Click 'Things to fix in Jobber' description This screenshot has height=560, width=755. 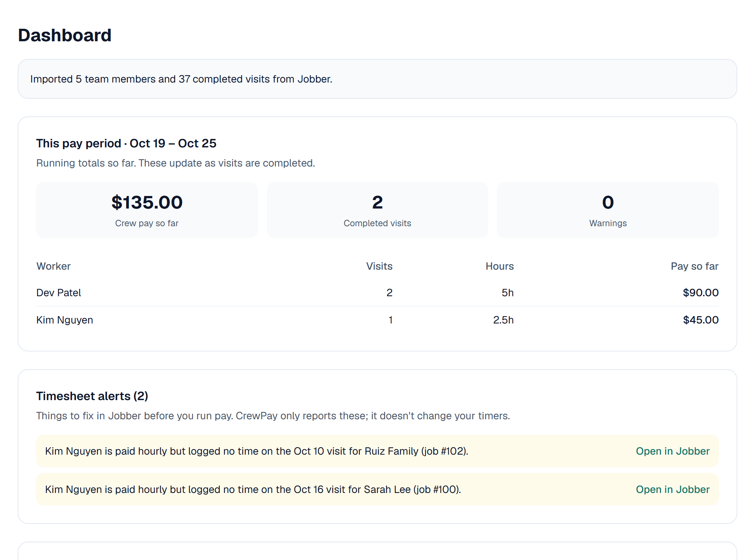click(273, 416)
